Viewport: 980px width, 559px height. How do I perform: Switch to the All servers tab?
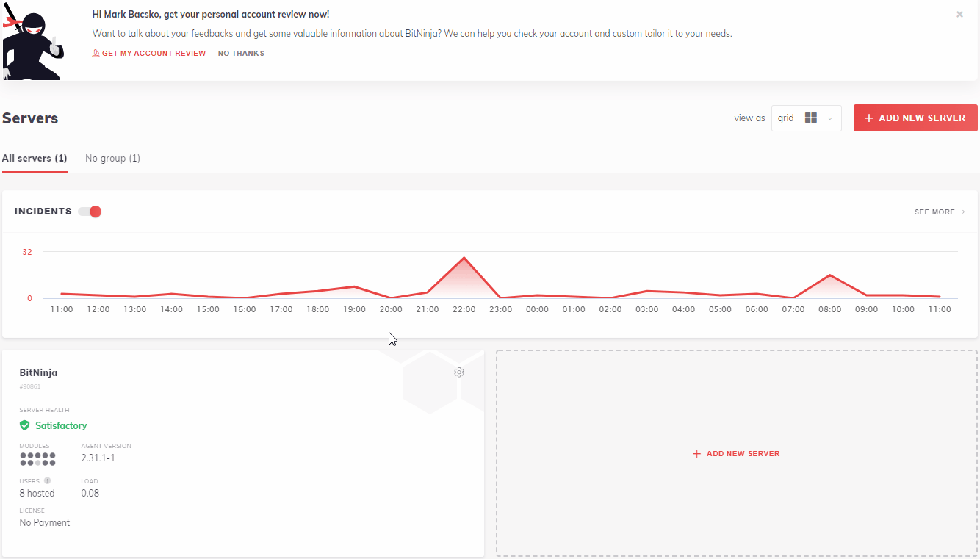coord(35,159)
